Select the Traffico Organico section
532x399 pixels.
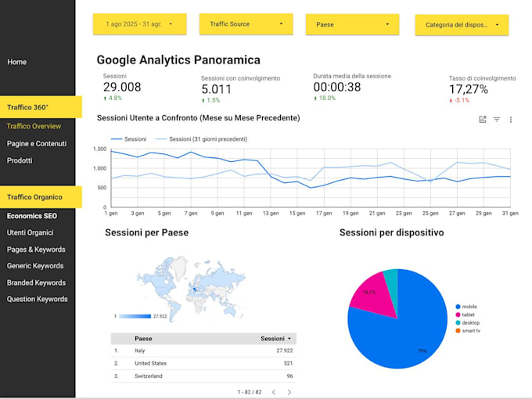click(x=41, y=197)
